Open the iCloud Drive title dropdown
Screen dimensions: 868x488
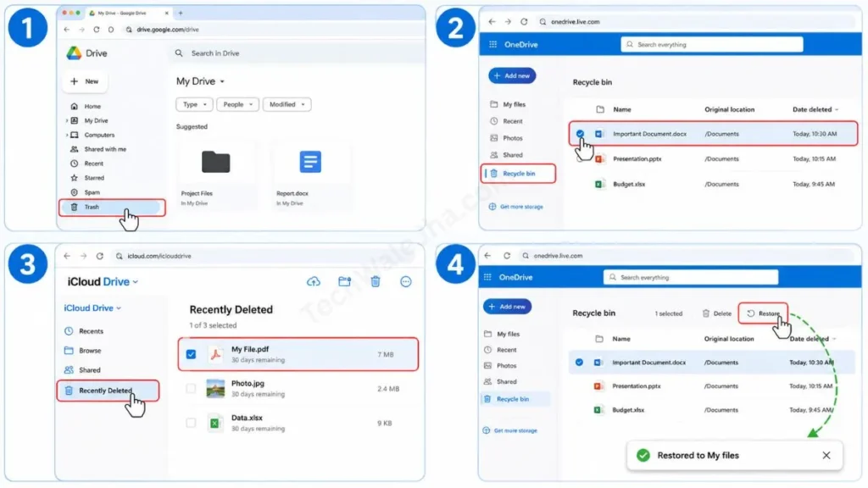[x=135, y=282]
